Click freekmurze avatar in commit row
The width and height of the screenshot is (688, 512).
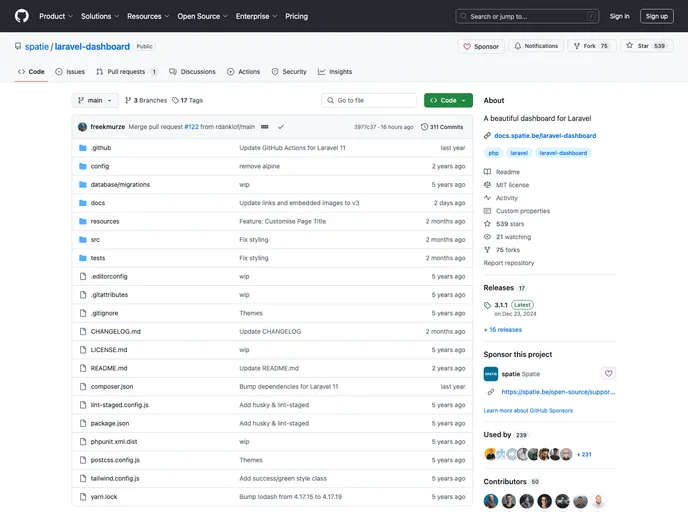point(82,127)
